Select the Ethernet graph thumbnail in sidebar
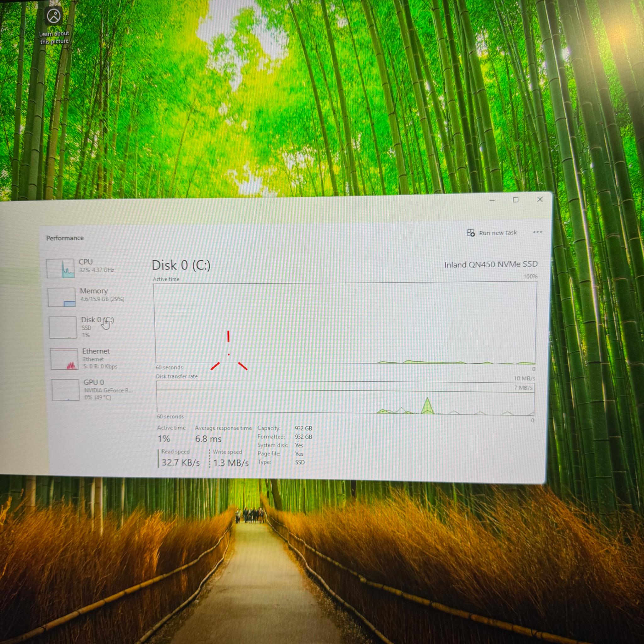Viewport: 644px width, 644px height. pyautogui.click(x=64, y=359)
